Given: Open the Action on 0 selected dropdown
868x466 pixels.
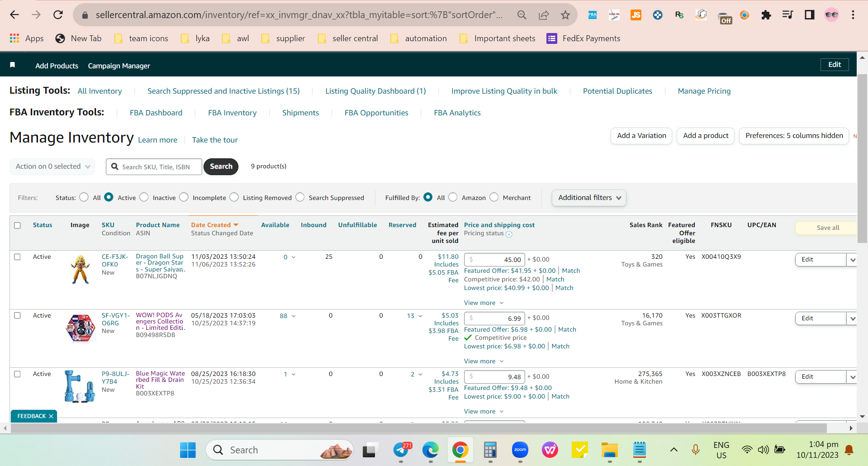Looking at the screenshot, I should [x=52, y=166].
